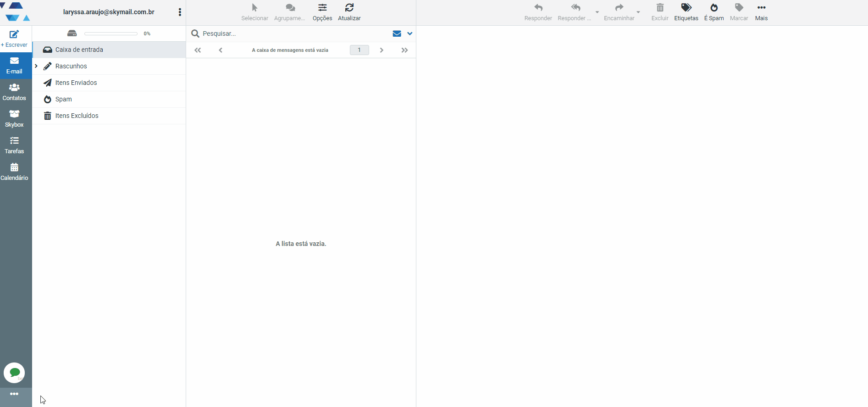Open the Spam folder

point(109,99)
